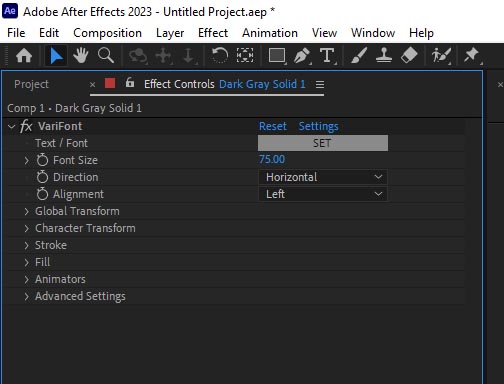Select the Puppet Pin tool

point(472,56)
